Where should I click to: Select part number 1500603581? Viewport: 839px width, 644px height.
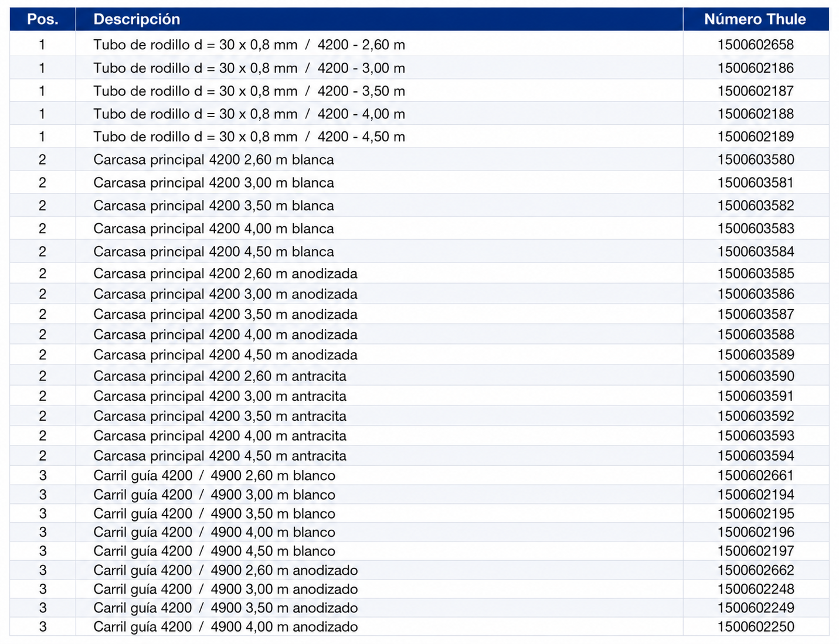coord(756,182)
